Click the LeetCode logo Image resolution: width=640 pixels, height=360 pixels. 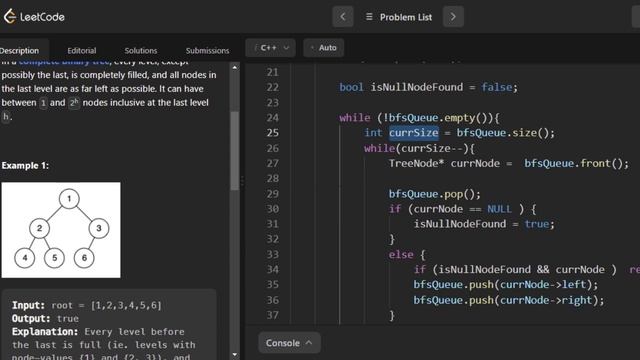[34, 17]
